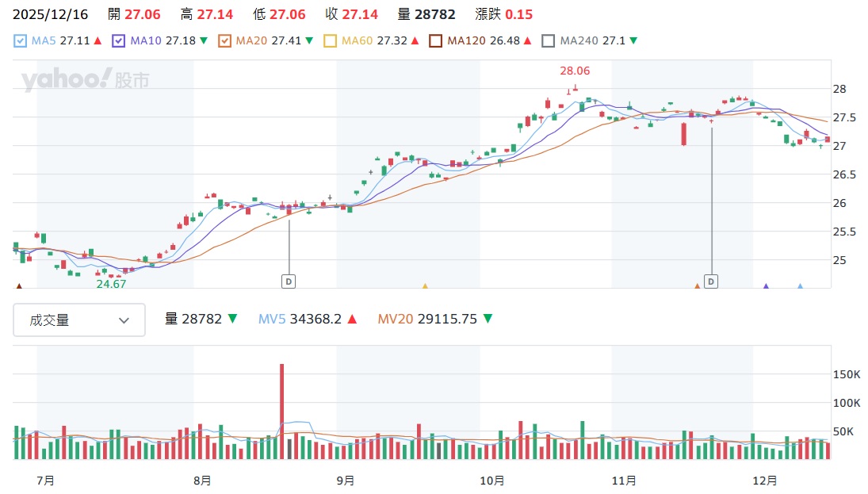Select the purple triangle marker in December
The image size is (868, 494).
[766, 286]
